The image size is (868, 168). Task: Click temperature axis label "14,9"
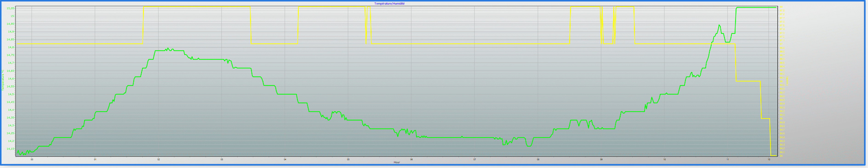11,32
